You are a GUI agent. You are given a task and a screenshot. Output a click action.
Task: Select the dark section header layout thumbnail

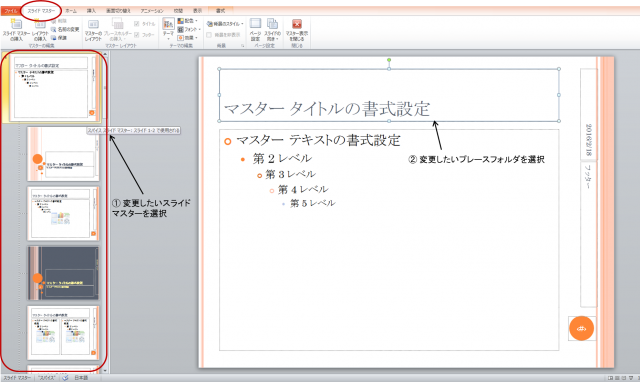click(63, 273)
